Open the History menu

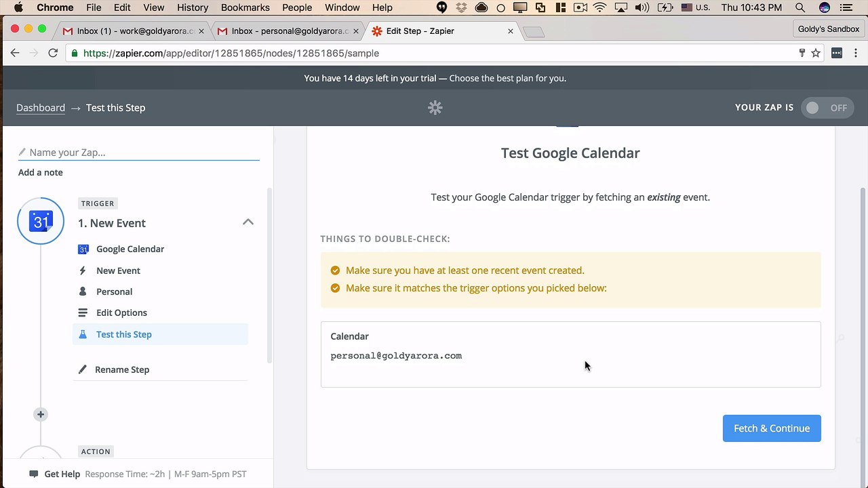[x=193, y=7]
